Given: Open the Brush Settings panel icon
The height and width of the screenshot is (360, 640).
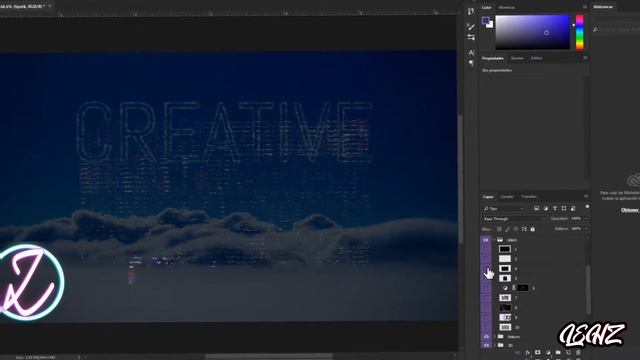Looking at the screenshot, I should pyautogui.click(x=471, y=37).
